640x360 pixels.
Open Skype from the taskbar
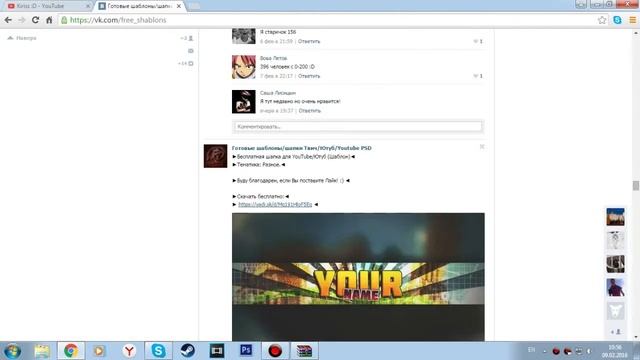[x=158, y=351]
